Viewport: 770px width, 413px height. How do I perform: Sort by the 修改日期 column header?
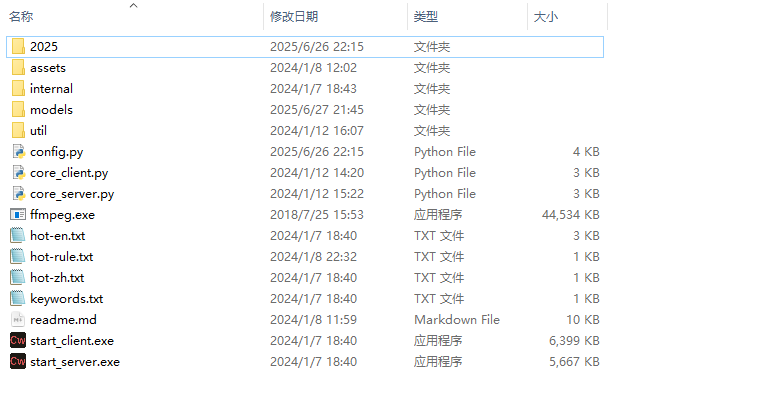click(x=294, y=17)
